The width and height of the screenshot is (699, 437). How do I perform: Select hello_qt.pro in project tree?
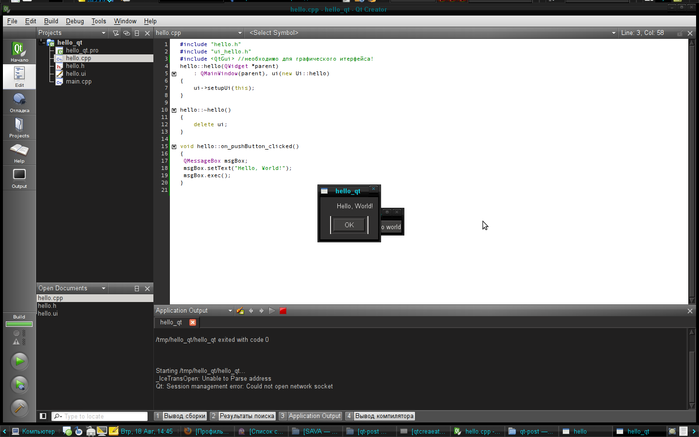pyautogui.click(x=82, y=50)
